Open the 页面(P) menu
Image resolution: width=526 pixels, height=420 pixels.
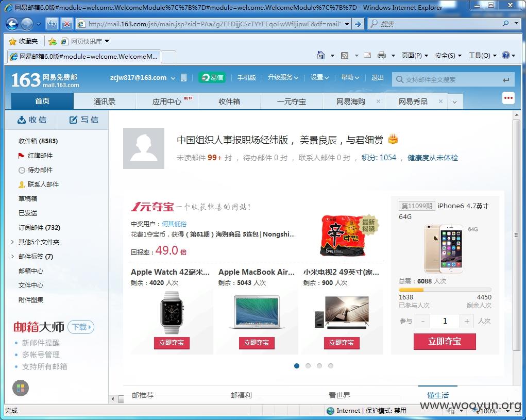415,55
